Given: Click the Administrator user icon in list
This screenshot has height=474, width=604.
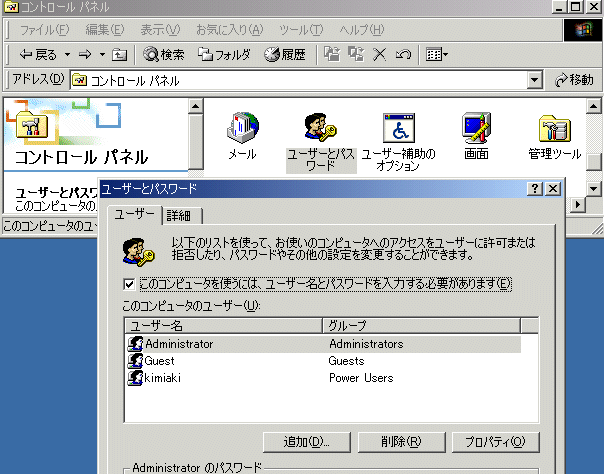Looking at the screenshot, I should (135, 343).
